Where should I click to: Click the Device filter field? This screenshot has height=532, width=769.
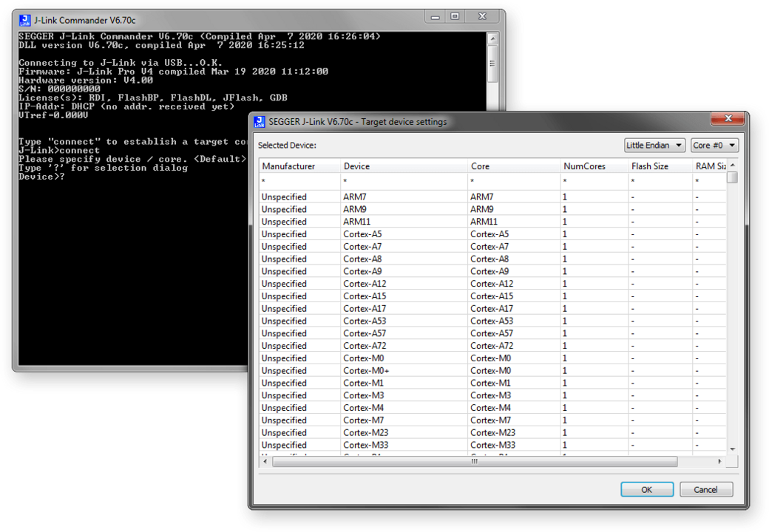404,181
